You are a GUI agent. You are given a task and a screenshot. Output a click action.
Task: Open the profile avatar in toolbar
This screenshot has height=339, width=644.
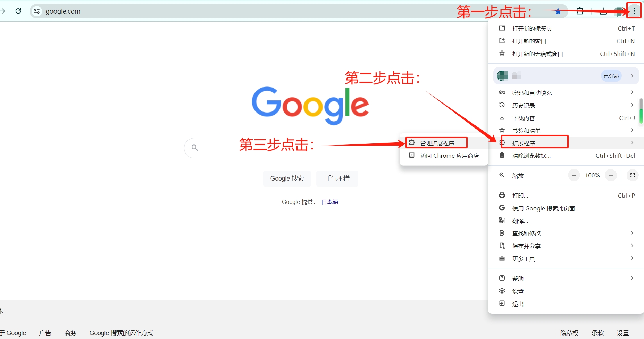(x=619, y=11)
